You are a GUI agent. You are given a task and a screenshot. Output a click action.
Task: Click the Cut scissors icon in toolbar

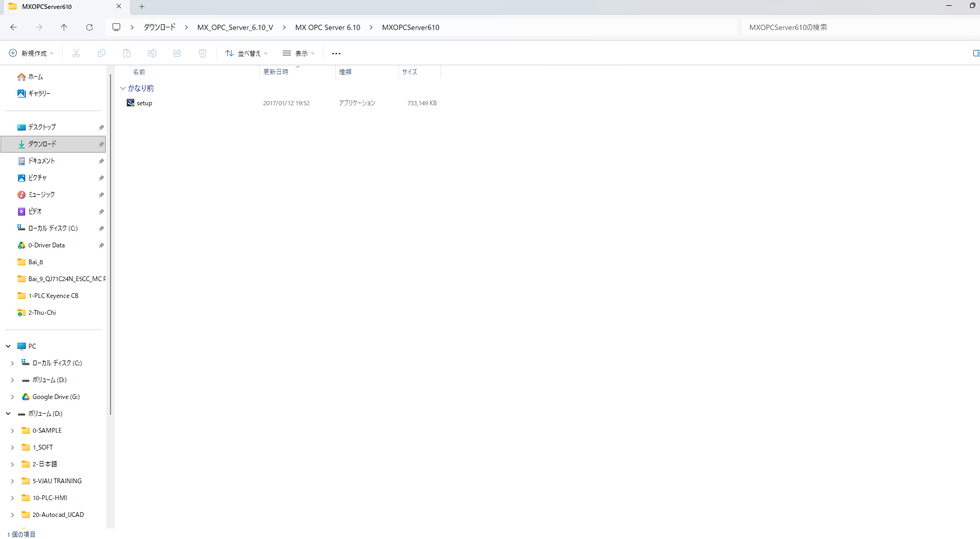[76, 53]
